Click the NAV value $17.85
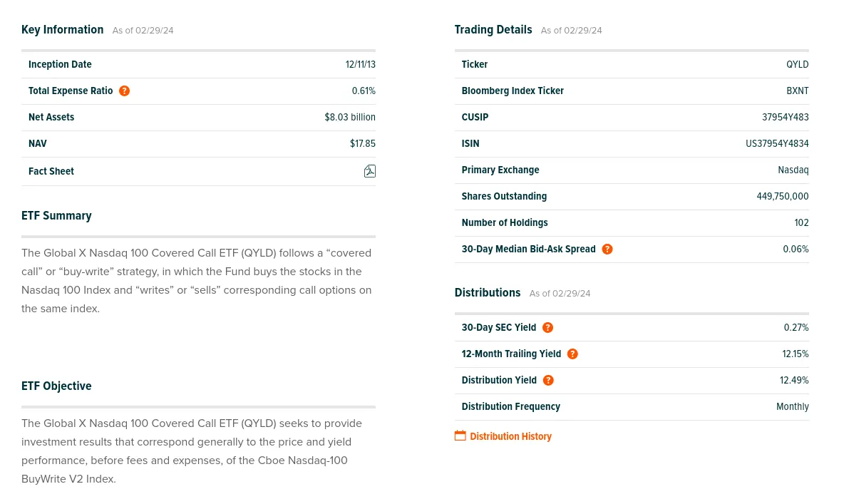 362,144
